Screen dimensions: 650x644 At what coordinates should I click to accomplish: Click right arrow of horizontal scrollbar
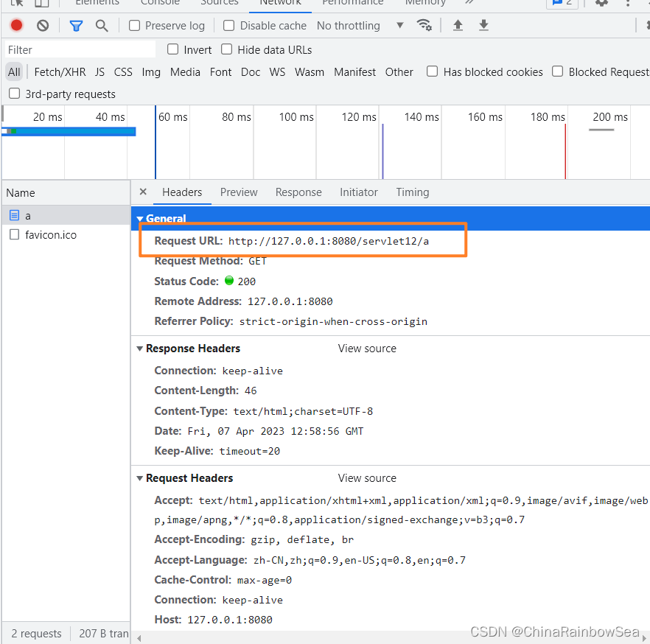point(645,638)
